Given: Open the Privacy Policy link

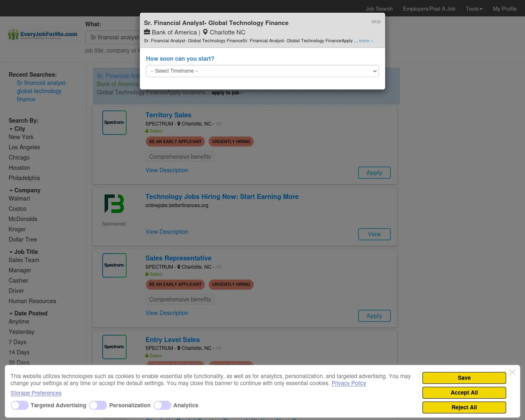Looking at the screenshot, I should pos(349,383).
